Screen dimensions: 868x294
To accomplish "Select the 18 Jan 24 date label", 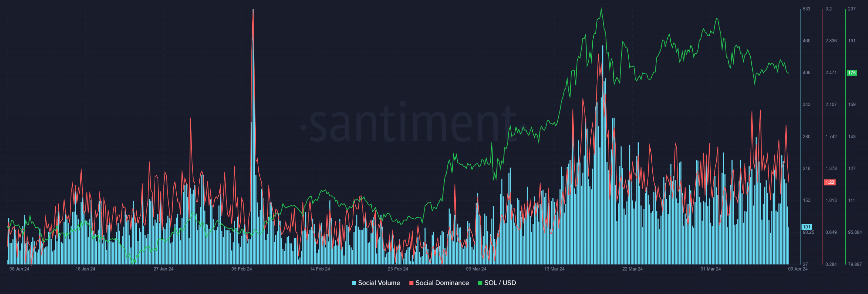I will (x=85, y=269).
